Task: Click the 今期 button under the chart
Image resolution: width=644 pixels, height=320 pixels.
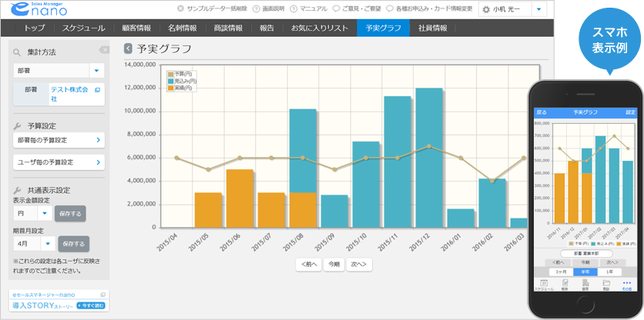Action: tap(334, 265)
